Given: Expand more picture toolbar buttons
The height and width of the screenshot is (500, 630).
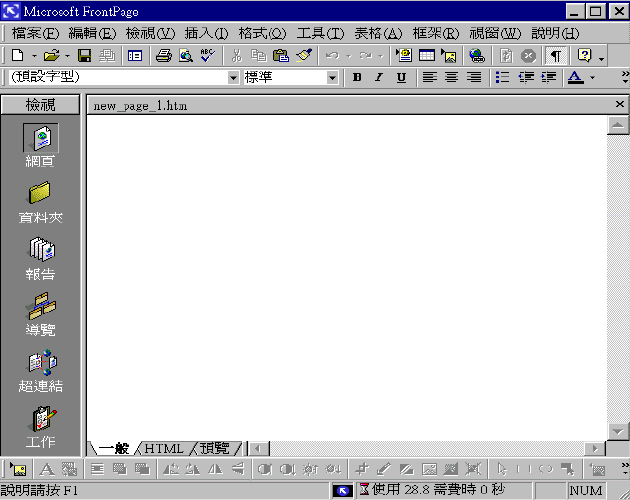Looking at the screenshot, I should pos(625,469).
